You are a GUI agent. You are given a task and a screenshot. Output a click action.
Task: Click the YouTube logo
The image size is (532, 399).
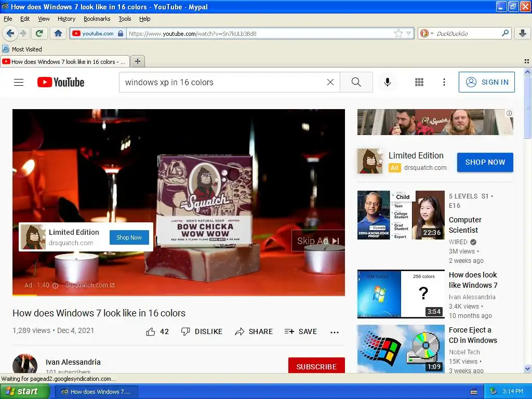[x=61, y=82]
